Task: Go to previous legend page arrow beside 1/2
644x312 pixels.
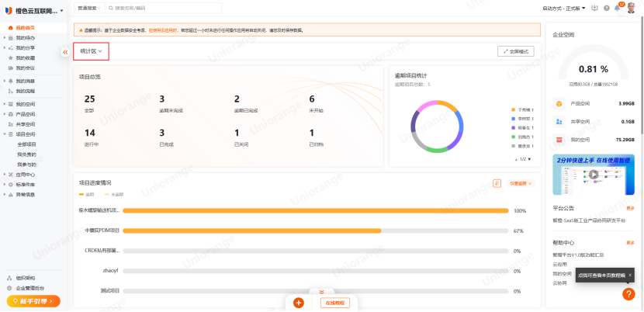Action: (x=517, y=159)
